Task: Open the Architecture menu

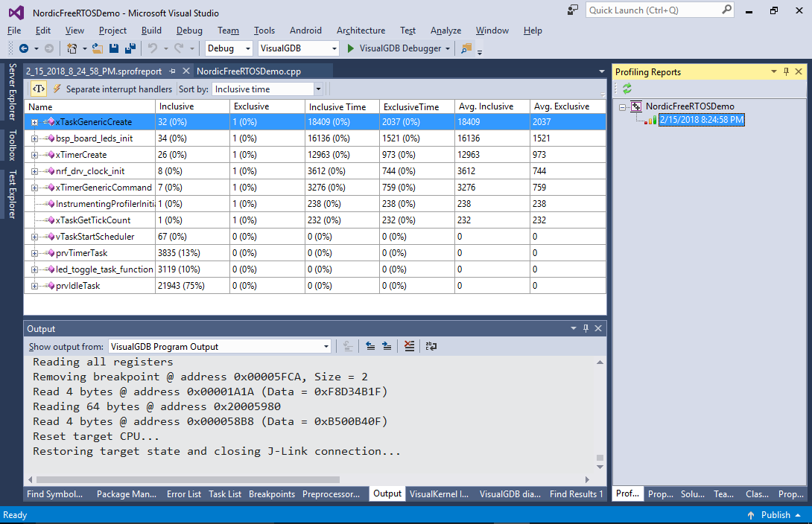Action: [361, 31]
